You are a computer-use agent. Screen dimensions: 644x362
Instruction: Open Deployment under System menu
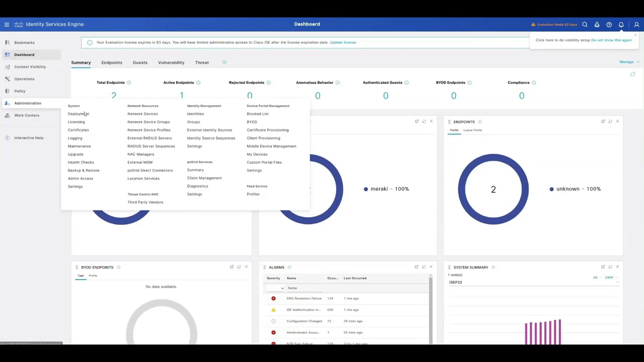[78, 114]
